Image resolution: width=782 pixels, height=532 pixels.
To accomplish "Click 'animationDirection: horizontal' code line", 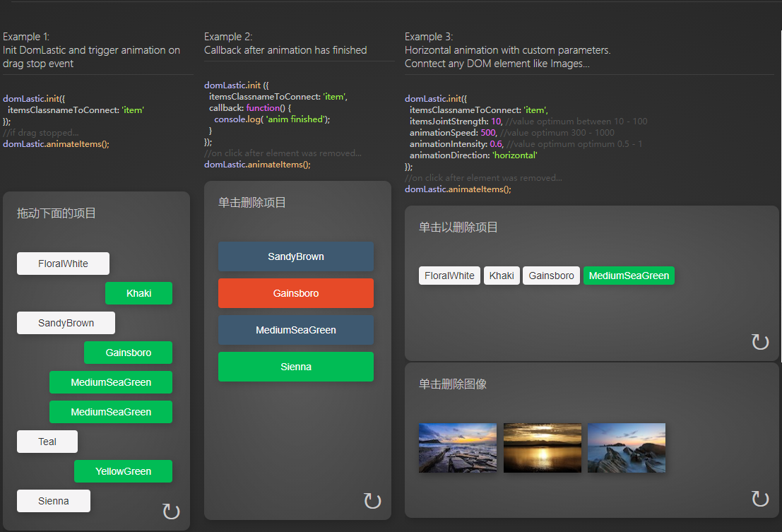I will point(473,155).
